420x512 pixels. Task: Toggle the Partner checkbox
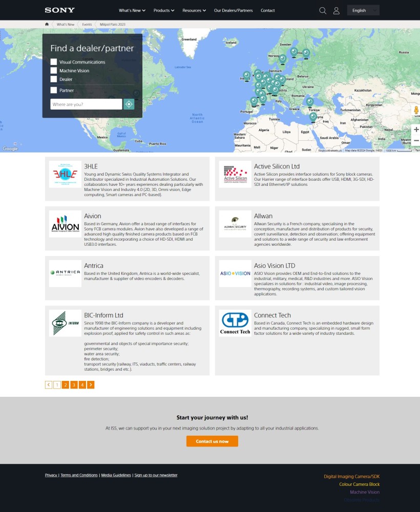click(x=54, y=90)
